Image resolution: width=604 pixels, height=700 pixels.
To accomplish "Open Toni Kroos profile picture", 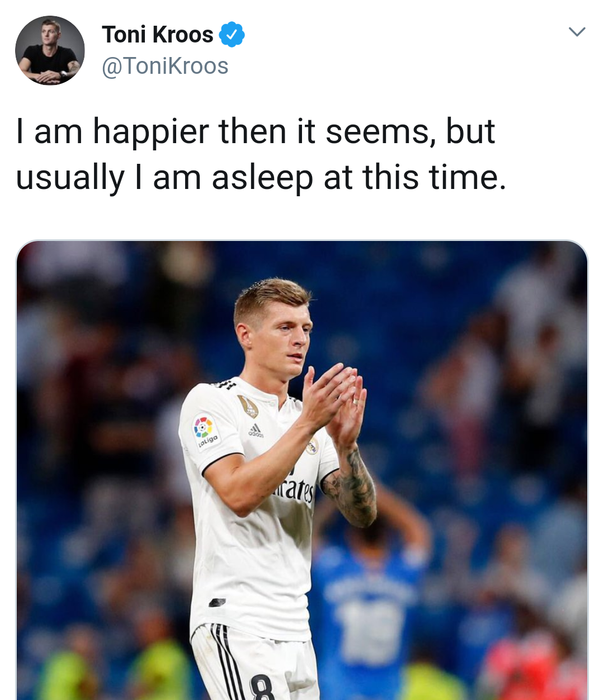I will coord(50,50).
